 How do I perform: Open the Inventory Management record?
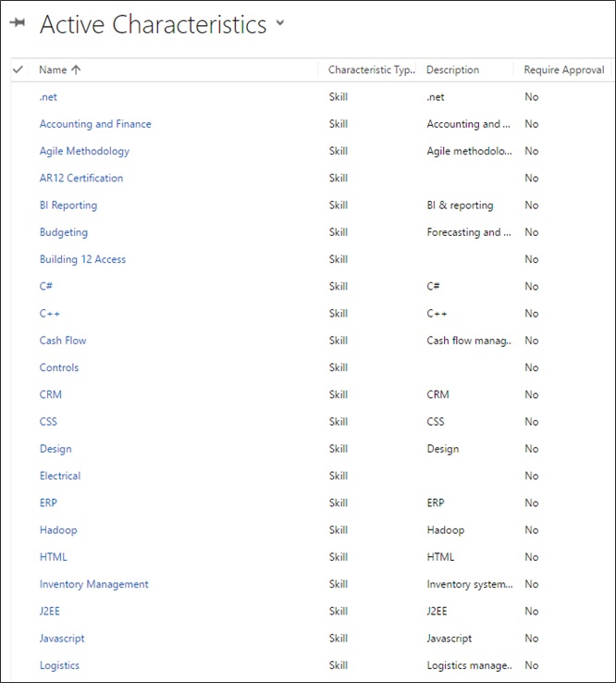pyautogui.click(x=94, y=584)
